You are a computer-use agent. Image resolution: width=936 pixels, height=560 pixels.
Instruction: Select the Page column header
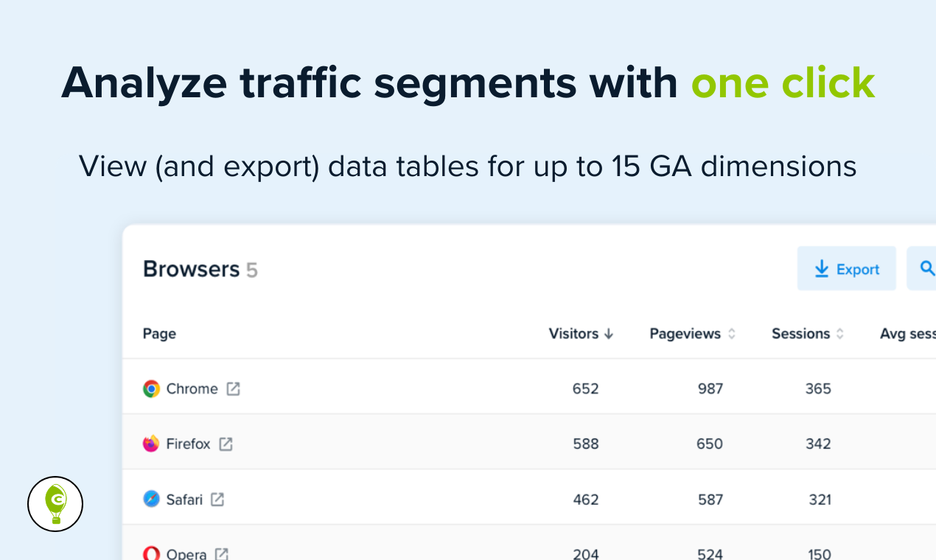[x=159, y=333]
